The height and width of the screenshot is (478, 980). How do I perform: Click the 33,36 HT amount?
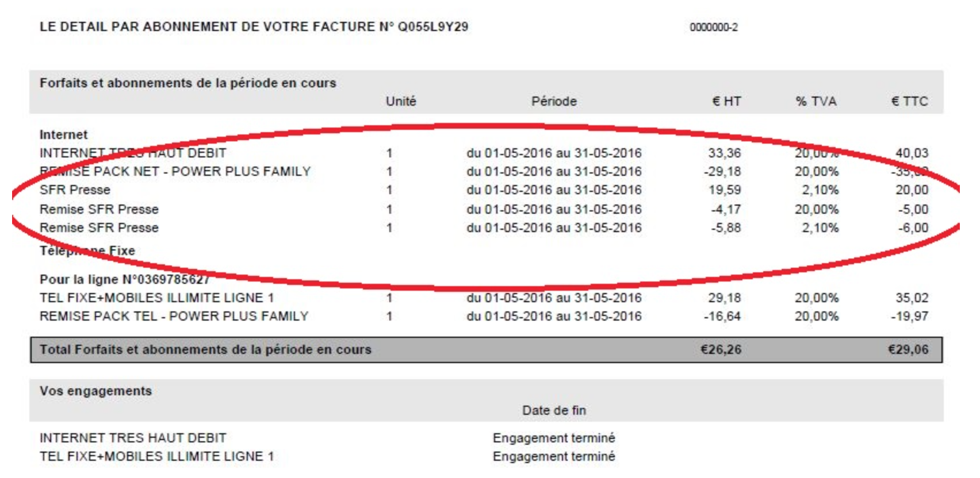tap(725, 153)
